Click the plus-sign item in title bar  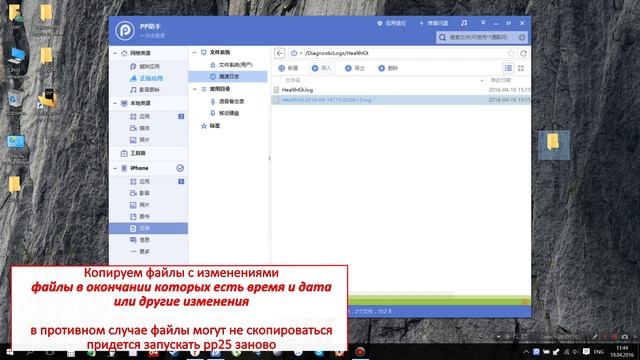coord(434,23)
